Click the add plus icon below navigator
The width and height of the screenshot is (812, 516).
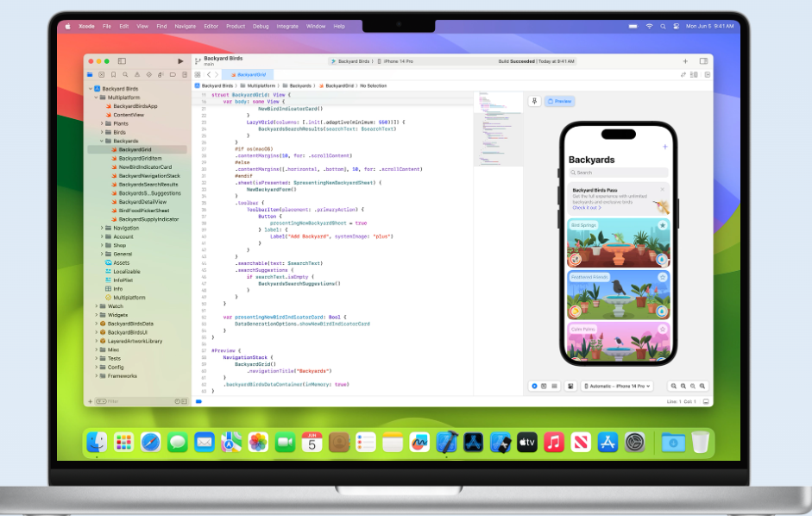pos(90,401)
